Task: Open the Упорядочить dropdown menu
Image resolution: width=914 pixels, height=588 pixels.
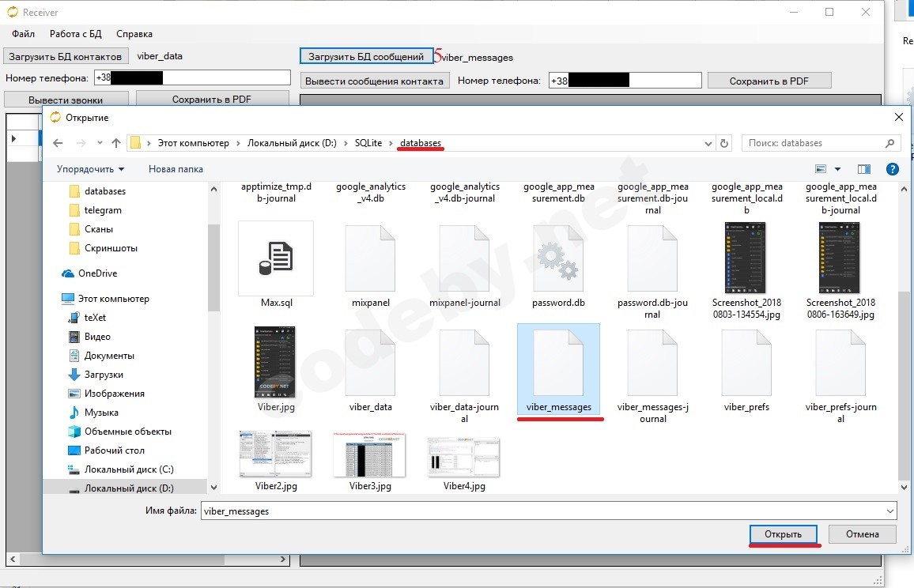Action: coord(90,169)
